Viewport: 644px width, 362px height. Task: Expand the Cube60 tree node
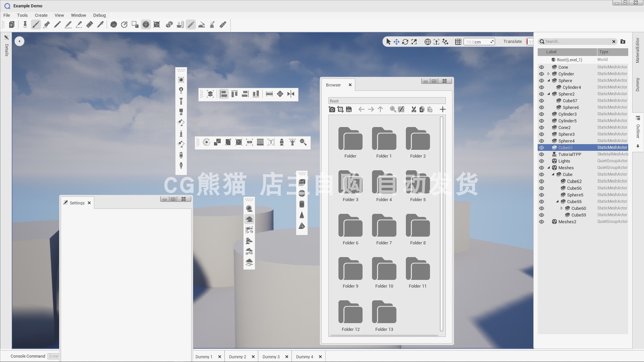tap(561, 208)
